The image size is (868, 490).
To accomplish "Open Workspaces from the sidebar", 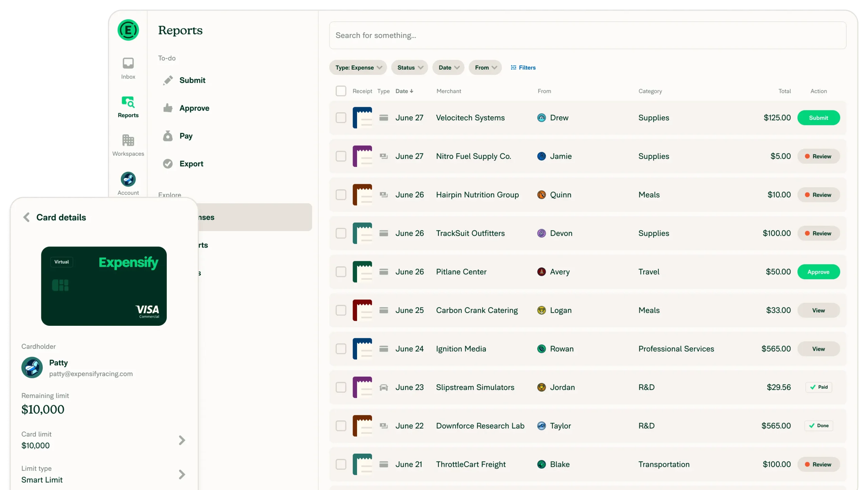I will (128, 145).
